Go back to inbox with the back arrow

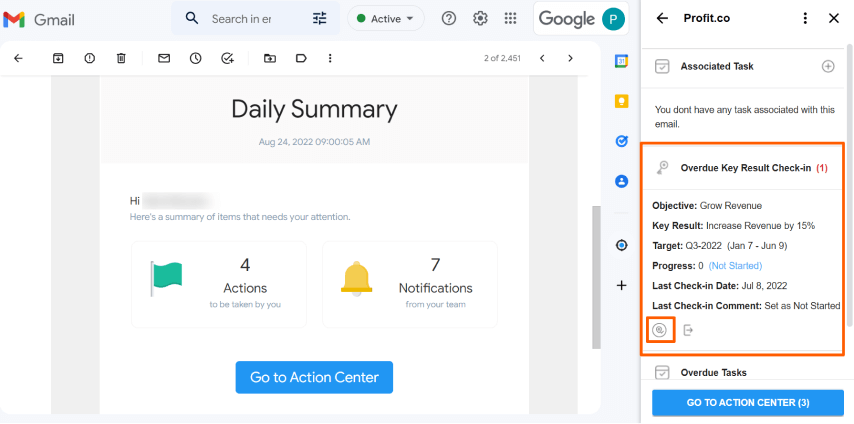(19, 58)
